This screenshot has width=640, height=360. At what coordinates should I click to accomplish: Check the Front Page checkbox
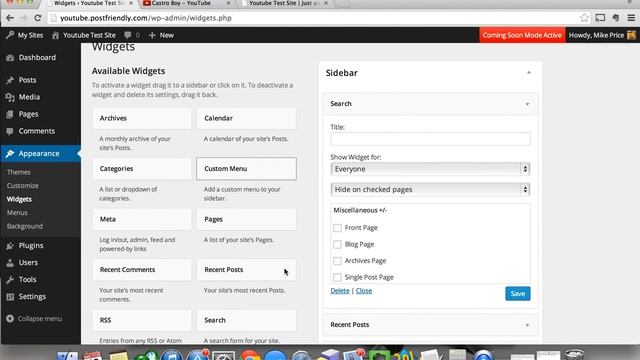point(337,228)
